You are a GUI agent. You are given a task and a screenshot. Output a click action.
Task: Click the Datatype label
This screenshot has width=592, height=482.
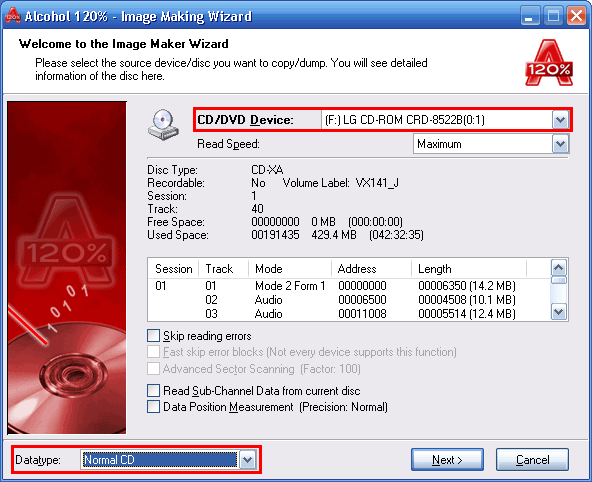38,460
